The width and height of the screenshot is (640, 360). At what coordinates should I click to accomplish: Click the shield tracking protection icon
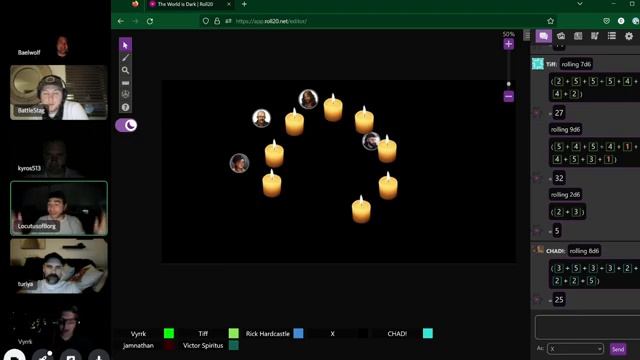tap(206, 21)
